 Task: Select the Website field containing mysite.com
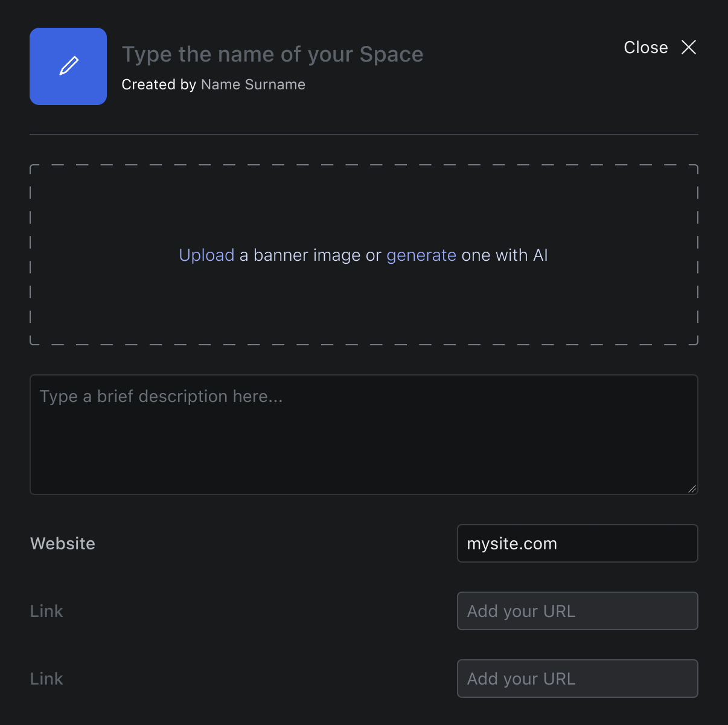pyautogui.click(x=577, y=543)
